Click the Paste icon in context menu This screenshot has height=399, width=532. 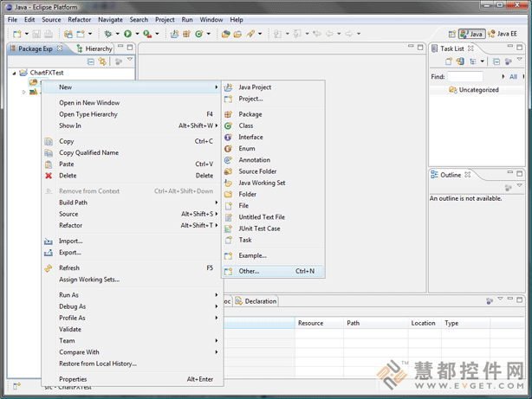pyautogui.click(x=49, y=164)
